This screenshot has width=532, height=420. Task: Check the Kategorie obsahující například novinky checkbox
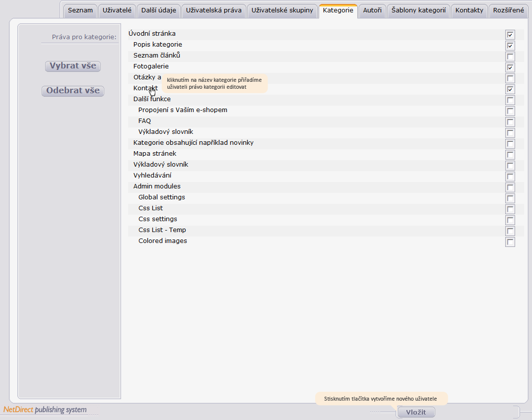pos(510,144)
